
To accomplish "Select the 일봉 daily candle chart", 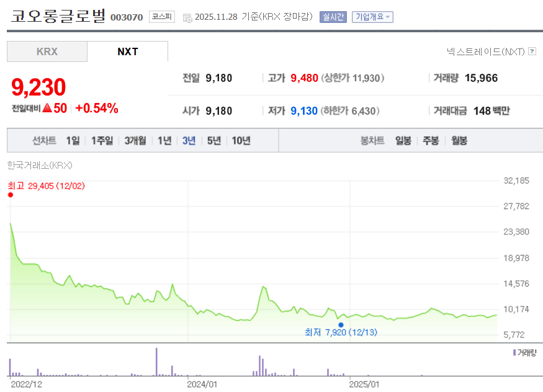I will pos(403,140).
